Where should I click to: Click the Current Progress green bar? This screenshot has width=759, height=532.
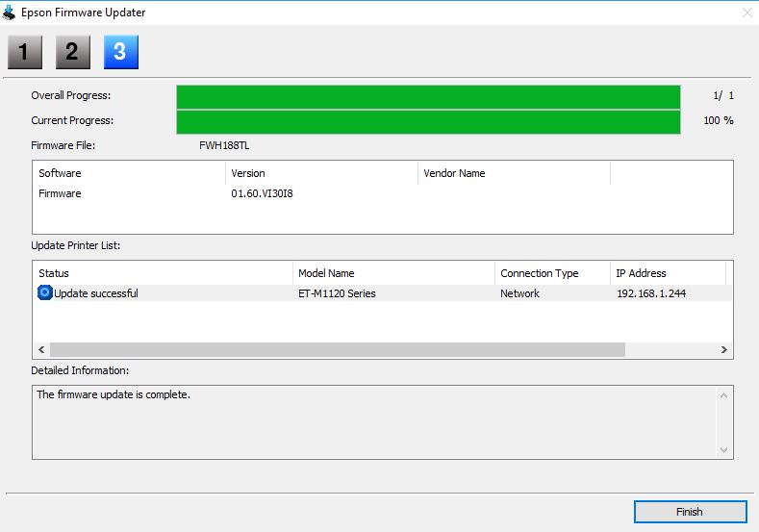(x=428, y=122)
